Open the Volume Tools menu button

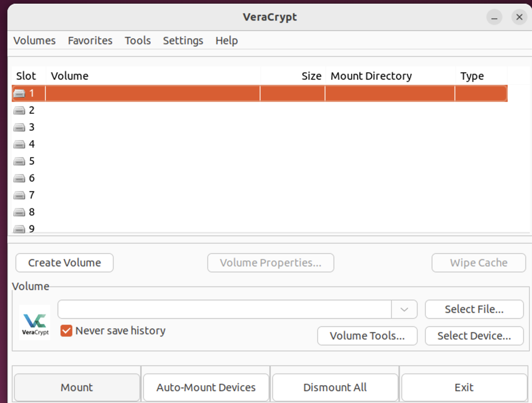click(x=367, y=336)
